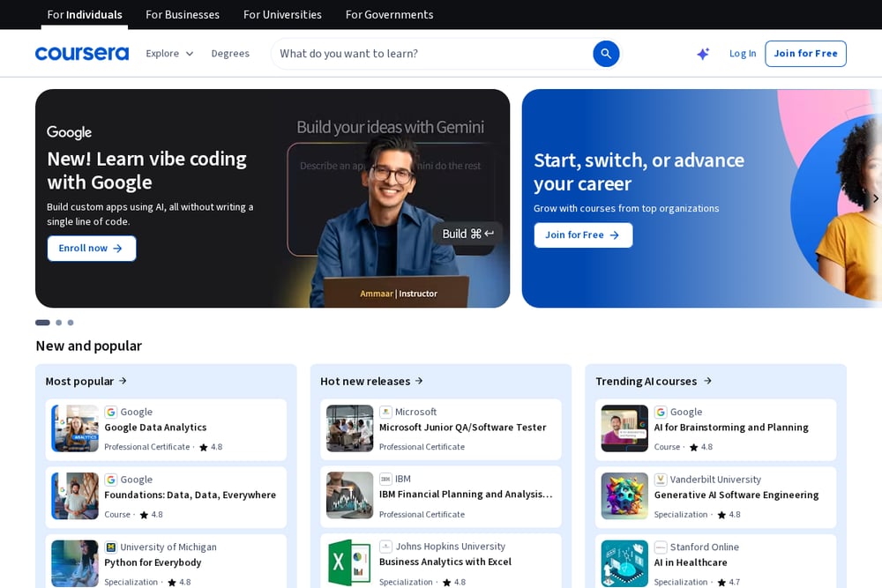The width and height of the screenshot is (882, 588).
Task: Click the blue search magnifier button
Action: tap(606, 54)
